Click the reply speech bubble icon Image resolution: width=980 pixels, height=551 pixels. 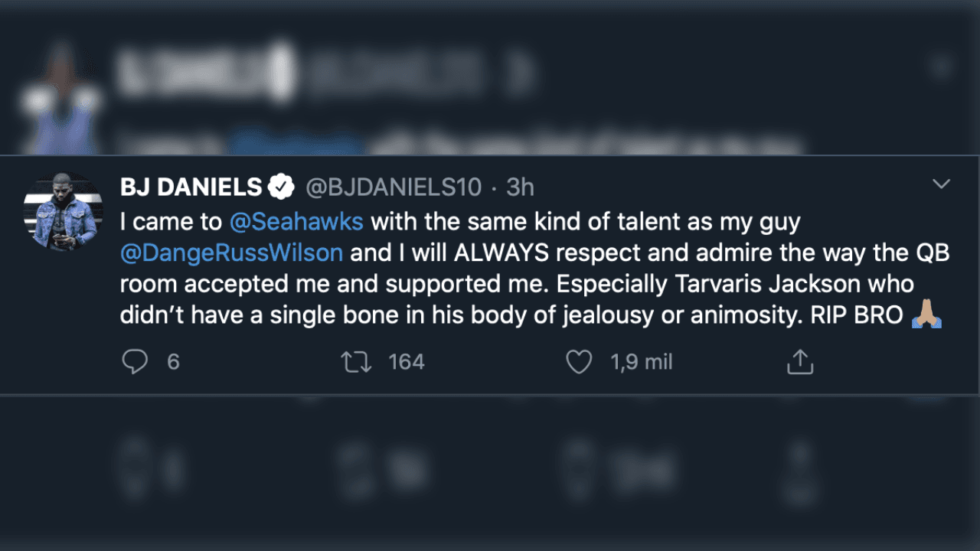tap(135, 361)
